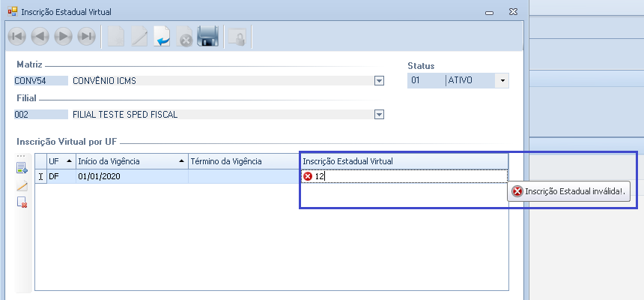Open the Filial dropdown
This screenshot has width=644, height=300.
coord(379,115)
